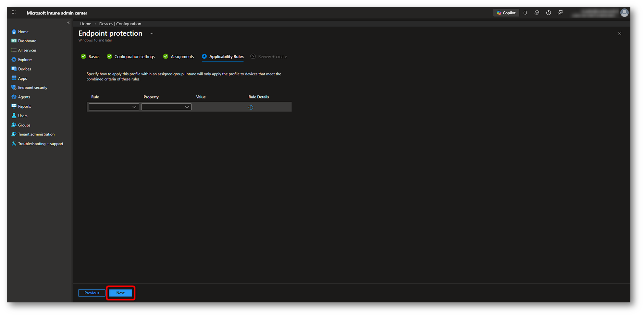Screen dimensions: 644x316
Task: Click the Tenant administration icon
Action: tap(14, 134)
